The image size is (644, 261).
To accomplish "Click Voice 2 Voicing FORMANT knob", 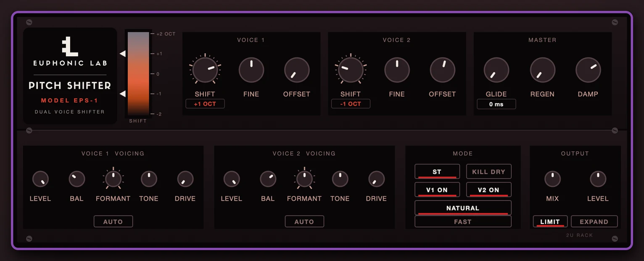I will pyautogui.click(x=304, y=179).
